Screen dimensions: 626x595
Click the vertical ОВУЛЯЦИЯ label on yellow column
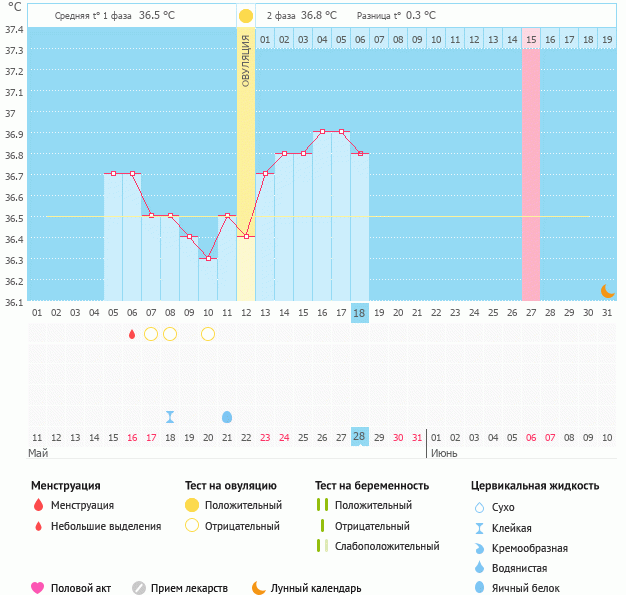tap(246, 63)
